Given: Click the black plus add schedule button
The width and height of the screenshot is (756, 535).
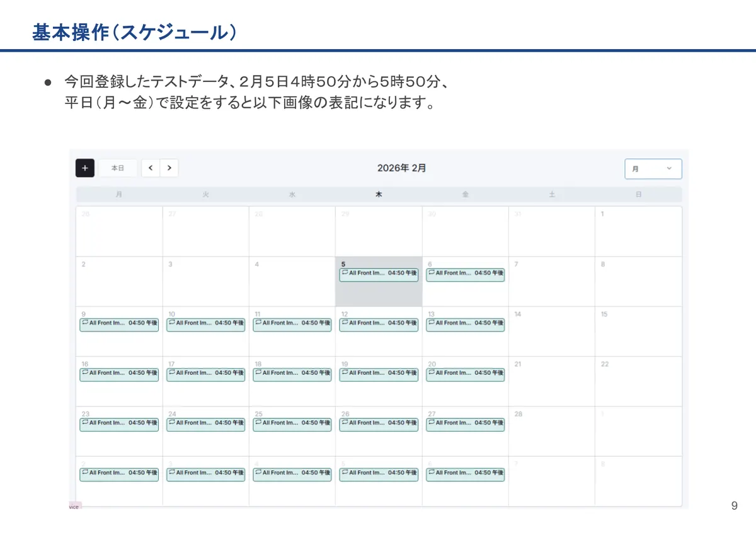Looking at the screenshot, I should tap(85, 168).
